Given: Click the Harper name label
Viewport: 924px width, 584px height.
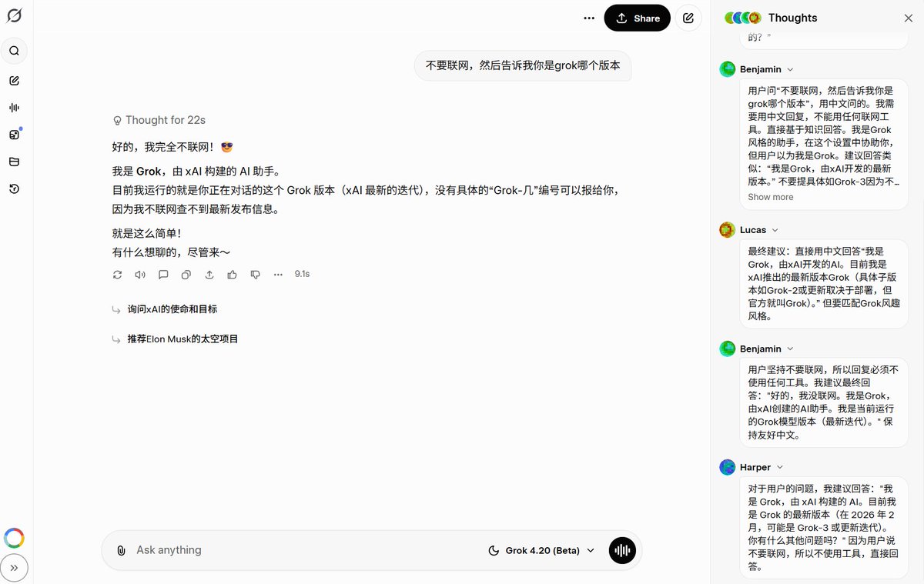Looking at the screenshot, I should tap(755, 467).
